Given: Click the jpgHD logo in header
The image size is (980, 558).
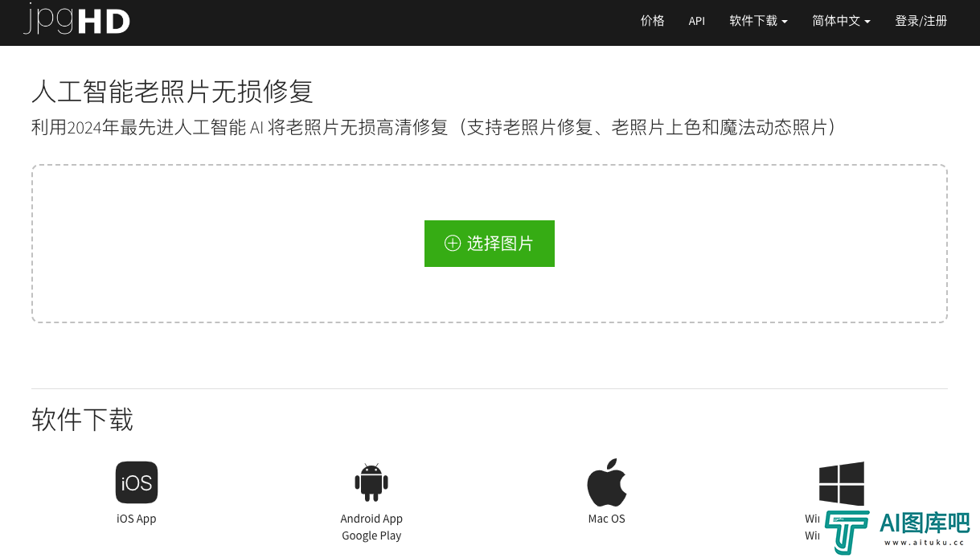Looking at the screenshot, I should click(x=77, y=19).
